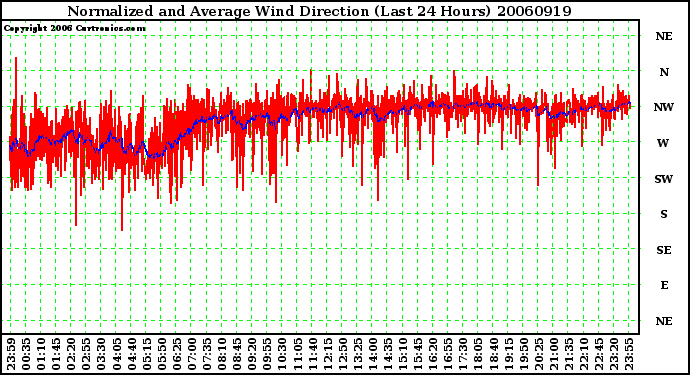The height and width of the screenshot is (375, 690).
Task: Click the '08:45' time axis label
Action: [237, 354]
